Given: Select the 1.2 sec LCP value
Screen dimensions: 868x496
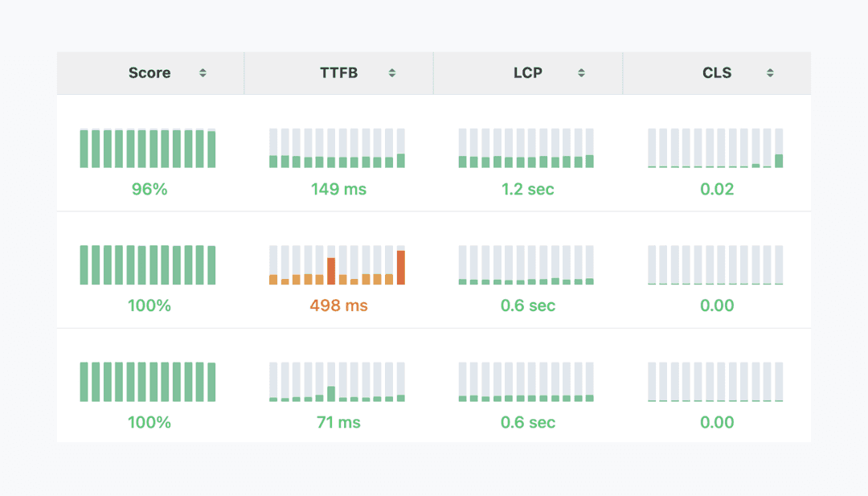Looking at the screenshot, I should tap(526, 189).
